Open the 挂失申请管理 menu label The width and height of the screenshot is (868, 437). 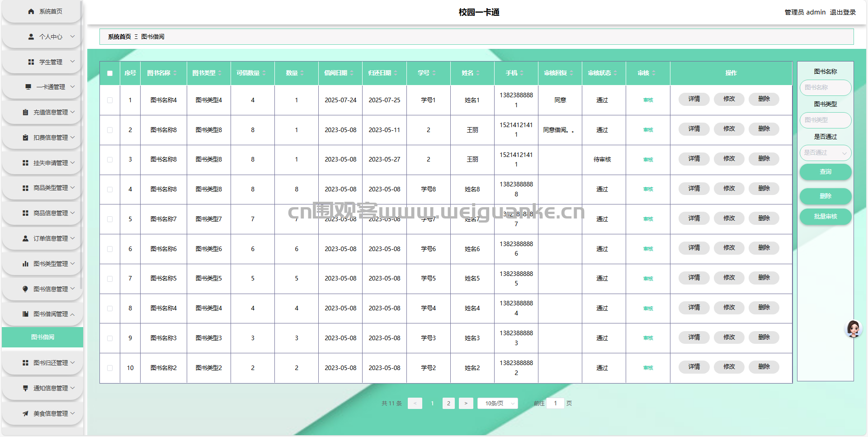pyautogui.click(x=51, y=163)
